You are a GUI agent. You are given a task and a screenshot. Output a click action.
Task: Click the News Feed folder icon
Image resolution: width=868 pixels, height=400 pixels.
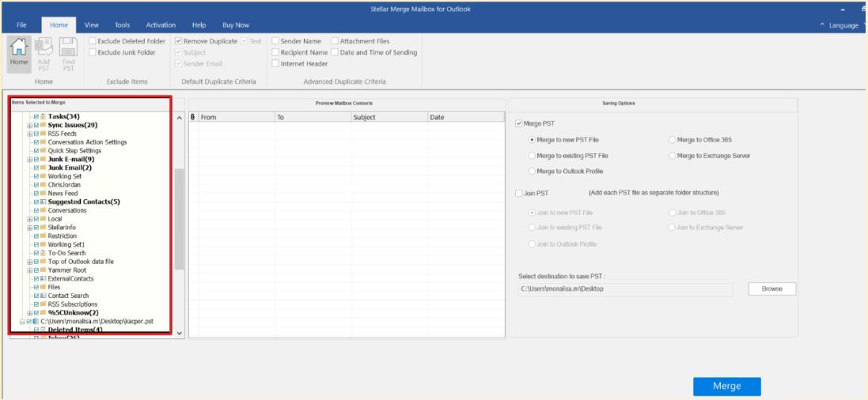[44, 194]
